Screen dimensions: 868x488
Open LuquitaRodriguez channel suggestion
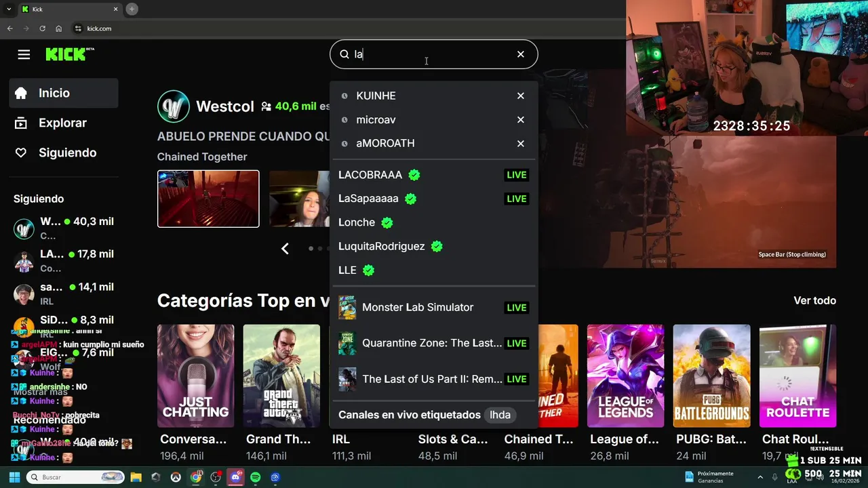pyautogui.click(x=433, y=246)
